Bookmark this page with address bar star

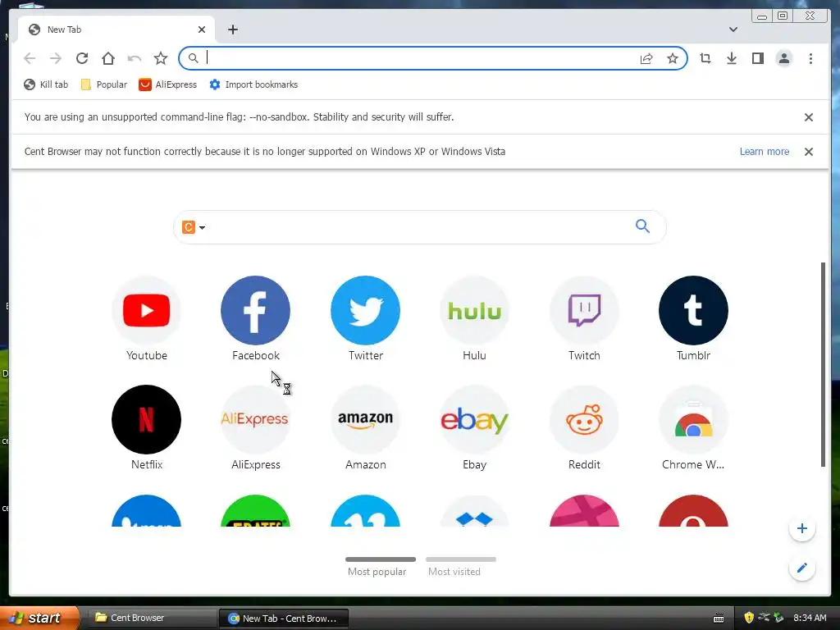673,58
